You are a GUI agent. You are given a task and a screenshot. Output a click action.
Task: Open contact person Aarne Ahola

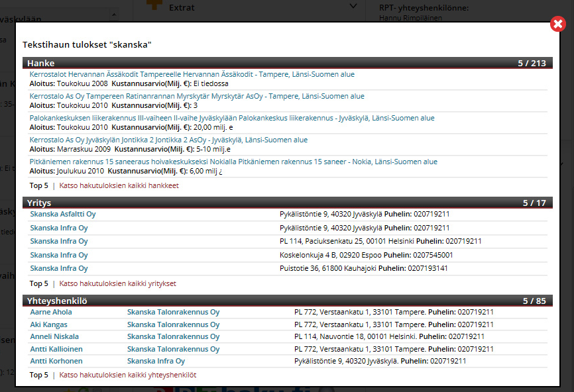51,312
